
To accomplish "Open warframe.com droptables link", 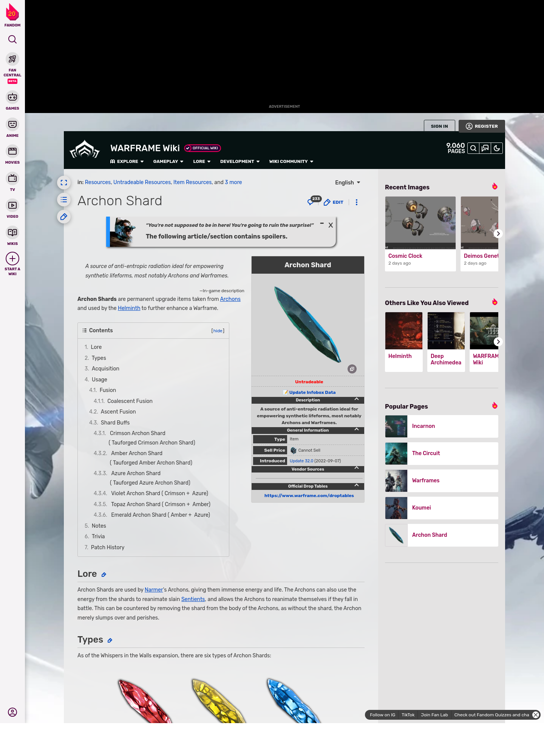I will pyautogui.click(x=309, y=496).
